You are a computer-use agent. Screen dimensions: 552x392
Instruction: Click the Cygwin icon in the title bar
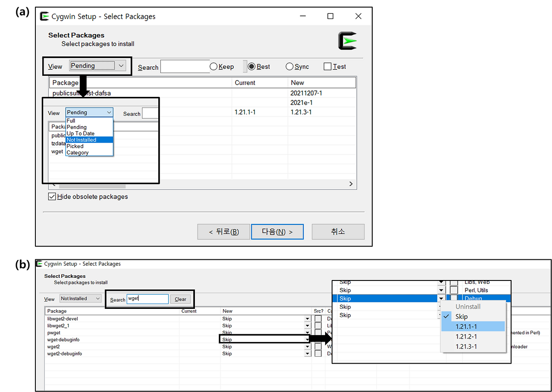[x=45, y=16]
